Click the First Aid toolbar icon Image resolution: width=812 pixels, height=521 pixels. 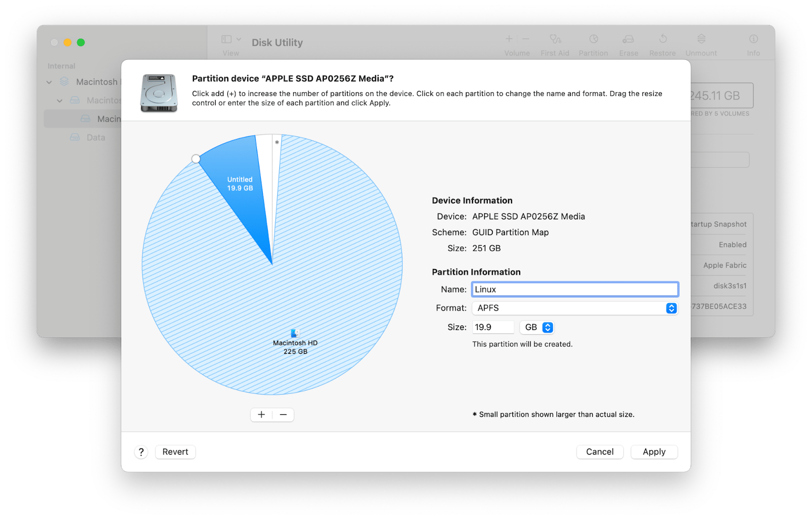coord(555,39)
